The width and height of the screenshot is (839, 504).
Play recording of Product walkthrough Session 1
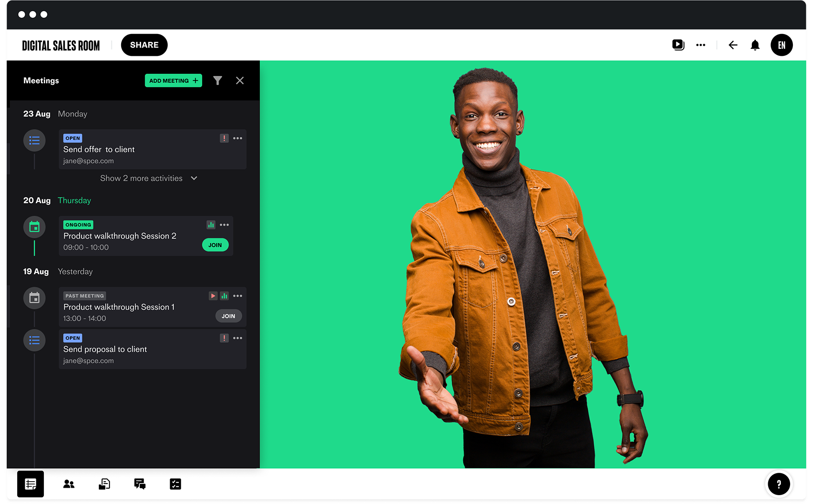213,296
